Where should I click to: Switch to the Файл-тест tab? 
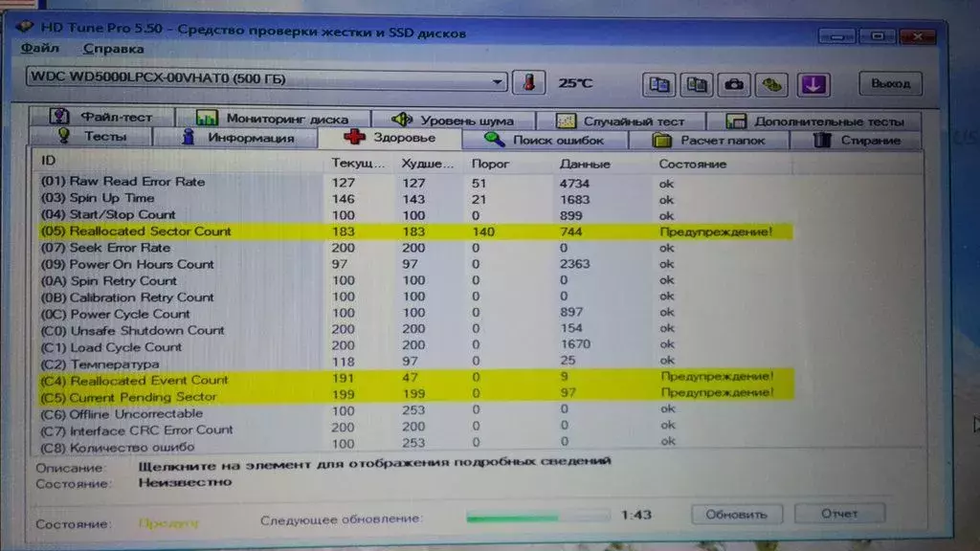tap(101, 117)
